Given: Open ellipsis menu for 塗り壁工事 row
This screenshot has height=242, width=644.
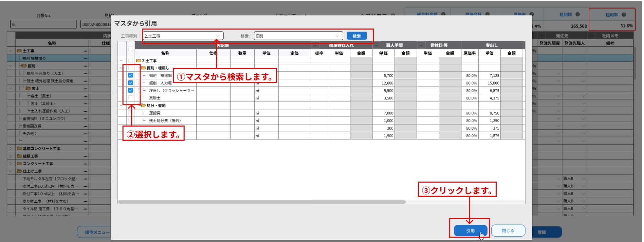Looking at the screenshot, I should click(x=86, y=201).
